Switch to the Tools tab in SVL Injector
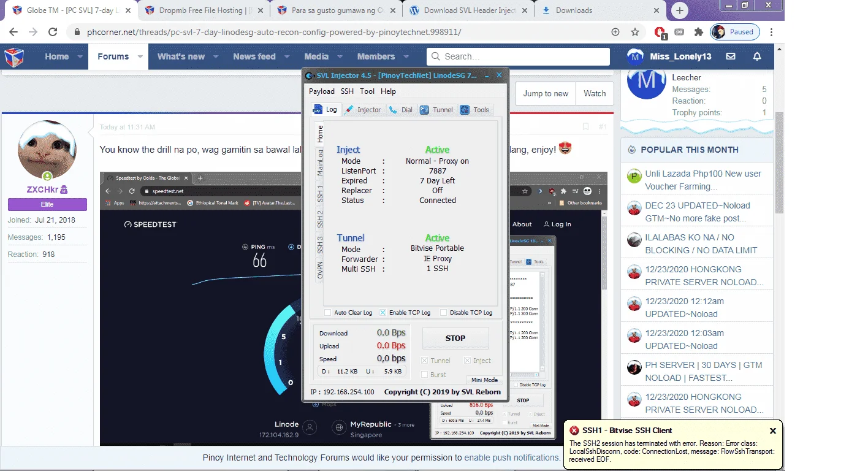This screenshot has height=471, width=868. tap(475, 110)
